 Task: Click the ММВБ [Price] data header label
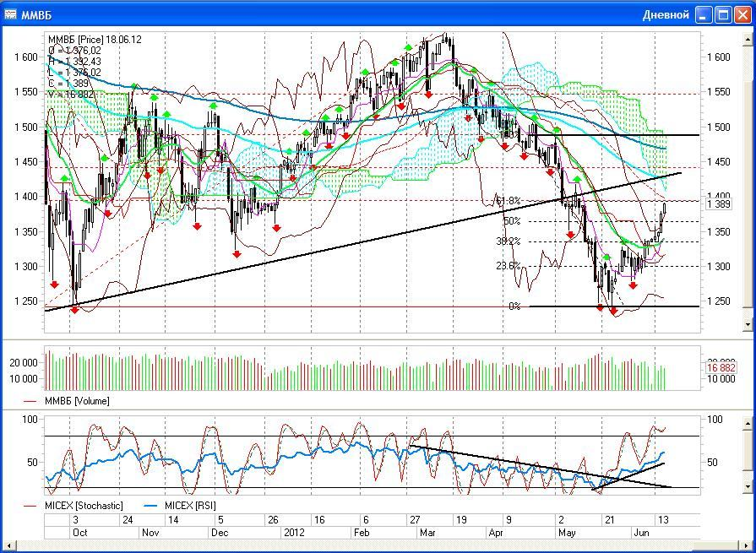pos(95,40)
